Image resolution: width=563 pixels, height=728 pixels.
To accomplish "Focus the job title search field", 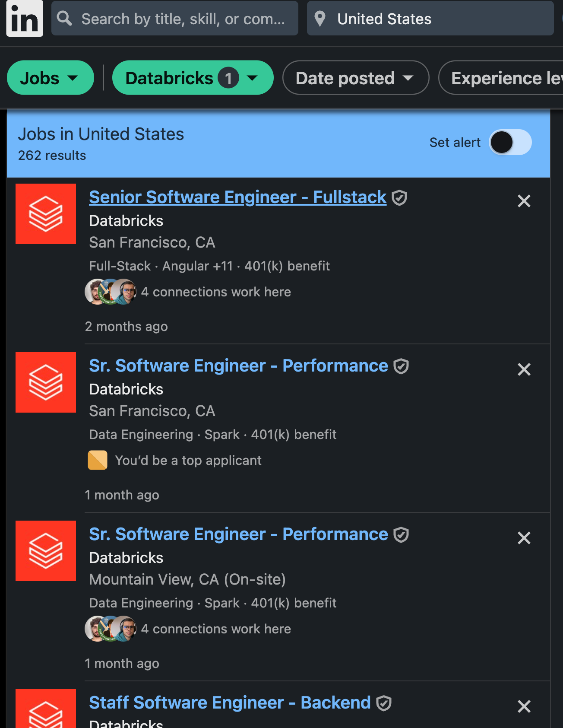I will [x=175, y=19].
